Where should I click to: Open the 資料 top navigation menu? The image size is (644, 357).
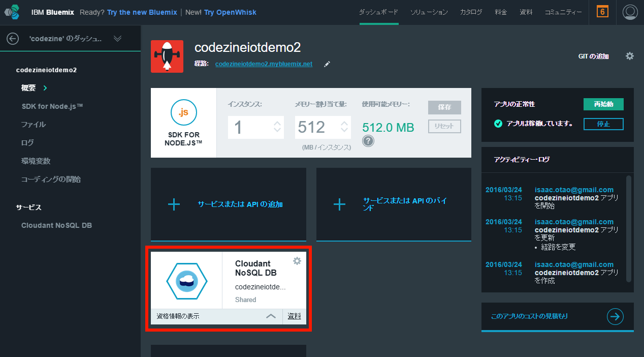526,12
